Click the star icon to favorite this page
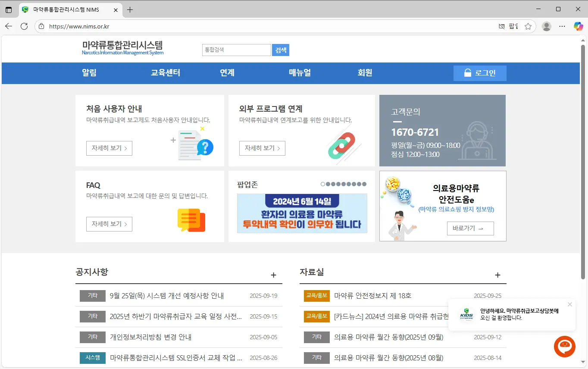Screen dimensions: 588x369 click(528, 26)
